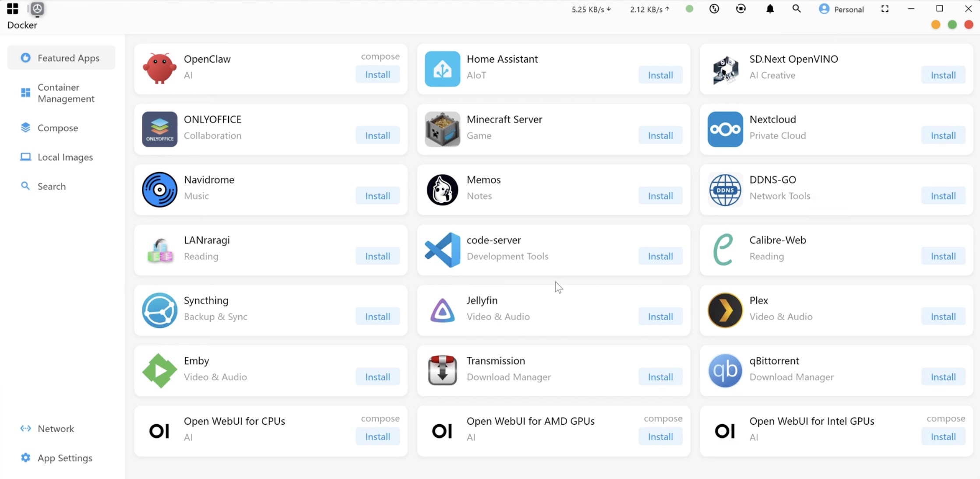Click the "Calibre-Web" app title
Screen dimensions: 980x479
[x=778, y=240]
